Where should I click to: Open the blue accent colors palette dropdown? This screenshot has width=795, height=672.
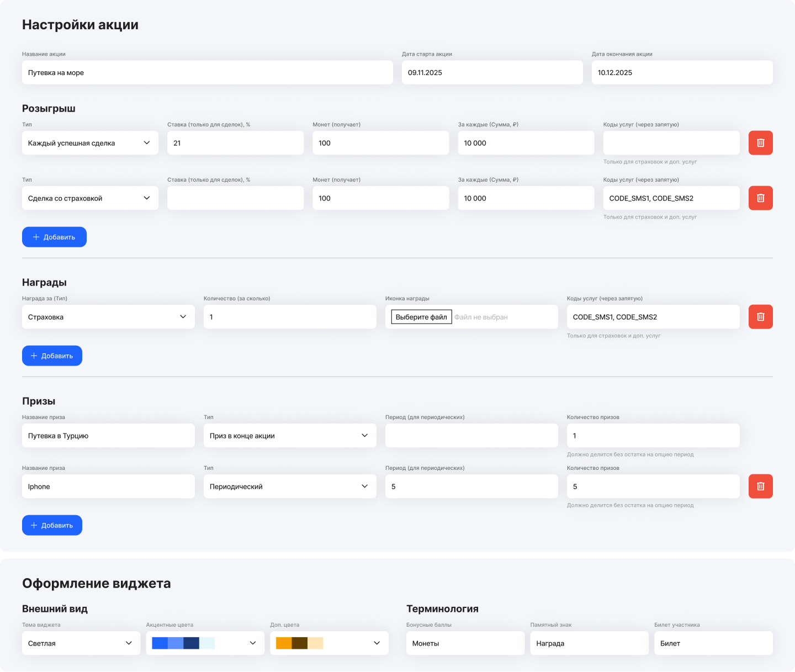pos(204,643)
